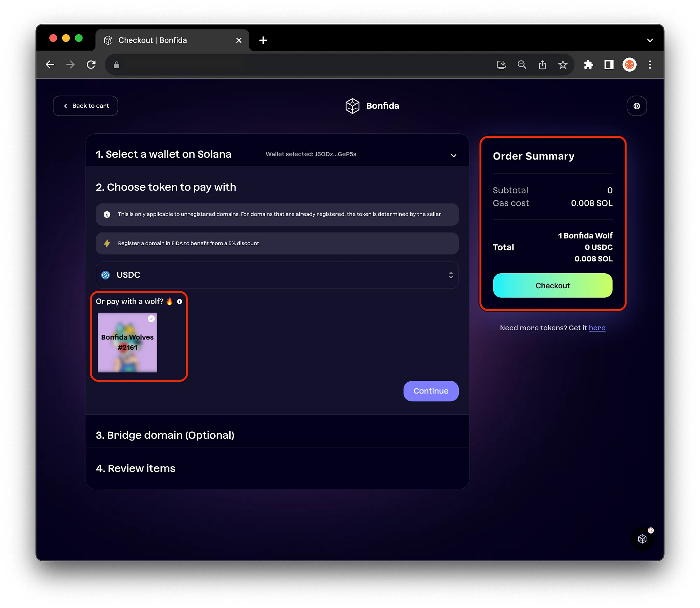Expand step 3 Bridge domain (Optional)
The image size is (700, 608).
277,435
